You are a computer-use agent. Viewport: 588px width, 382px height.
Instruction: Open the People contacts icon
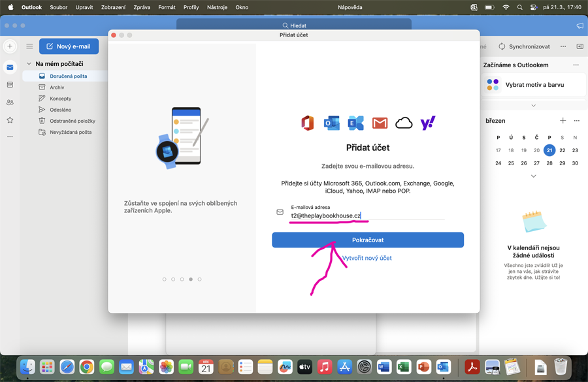coord(10,103)
